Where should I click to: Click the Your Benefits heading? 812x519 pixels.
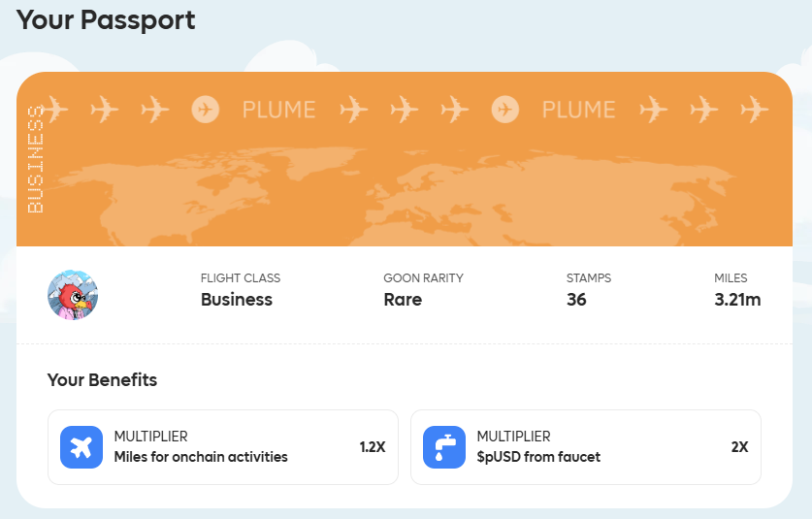(102, 379)
